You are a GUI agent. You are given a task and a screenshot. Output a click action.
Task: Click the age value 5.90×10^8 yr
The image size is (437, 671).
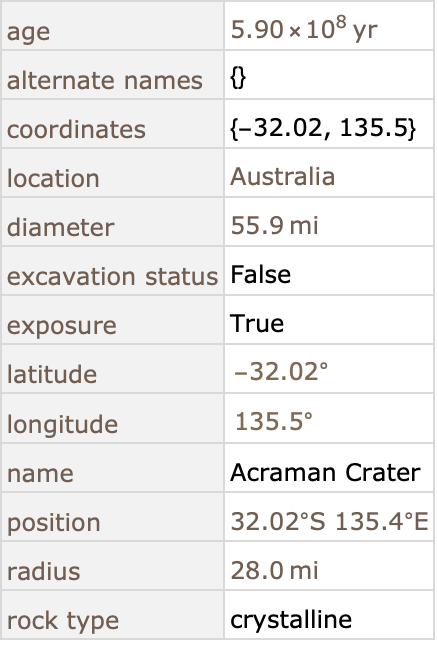pos(304,28)
